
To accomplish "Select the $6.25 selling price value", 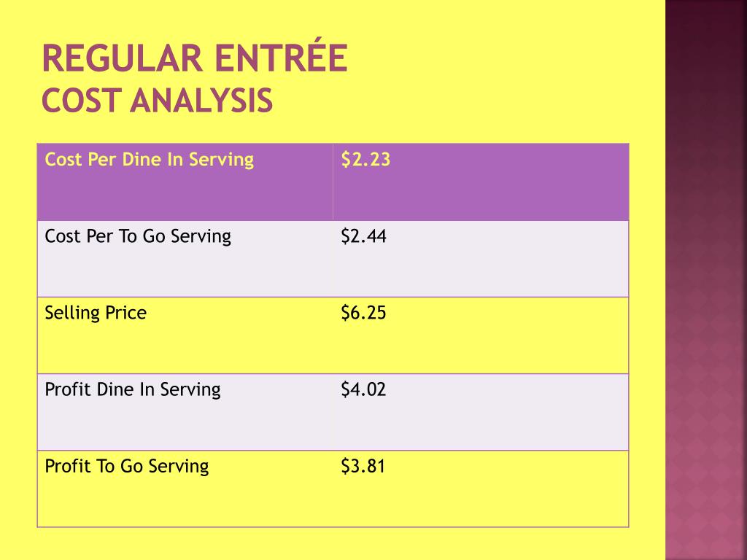I will coord(363,313).
